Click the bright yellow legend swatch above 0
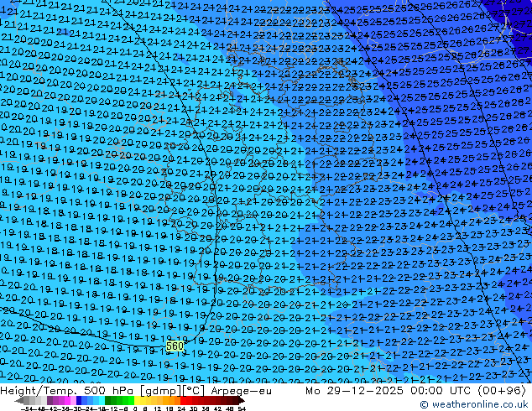532x411 pixels. tap(137, 401)
